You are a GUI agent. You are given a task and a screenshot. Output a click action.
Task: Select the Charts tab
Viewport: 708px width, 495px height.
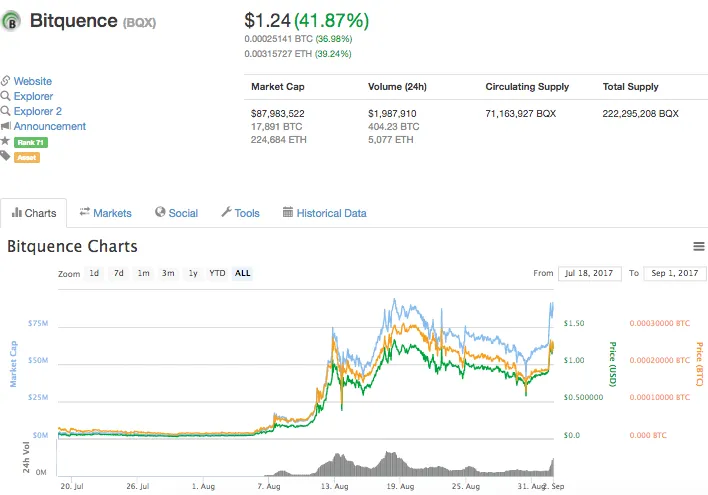click(x=34, y=213)
